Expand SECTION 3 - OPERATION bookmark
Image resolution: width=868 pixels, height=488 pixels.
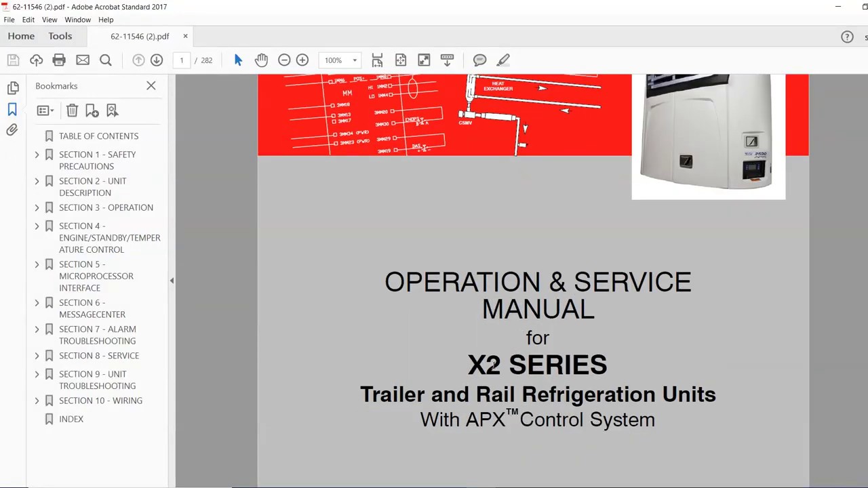click(x=37, y=207)
